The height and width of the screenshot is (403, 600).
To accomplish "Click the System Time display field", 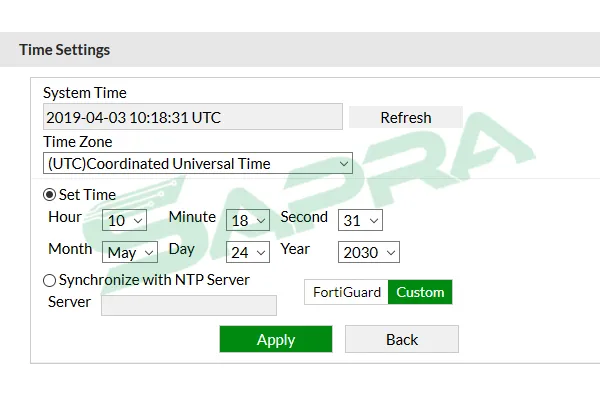I will [193, 117].
